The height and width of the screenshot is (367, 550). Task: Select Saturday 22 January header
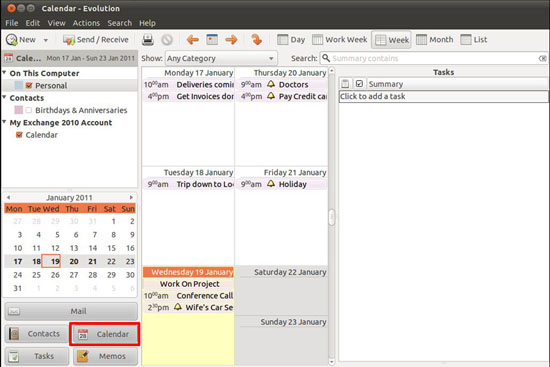tap(282, 272)
